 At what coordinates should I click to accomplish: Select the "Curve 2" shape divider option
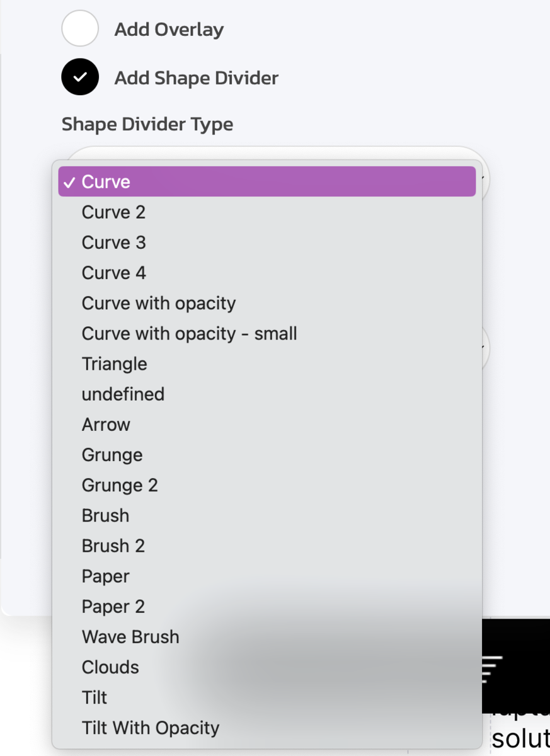click(x=113, y=212)
